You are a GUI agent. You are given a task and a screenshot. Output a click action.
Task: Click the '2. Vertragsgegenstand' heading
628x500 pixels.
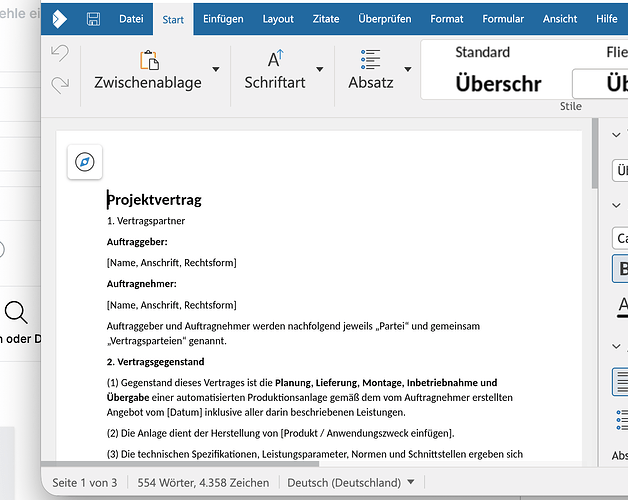(155, 362)
